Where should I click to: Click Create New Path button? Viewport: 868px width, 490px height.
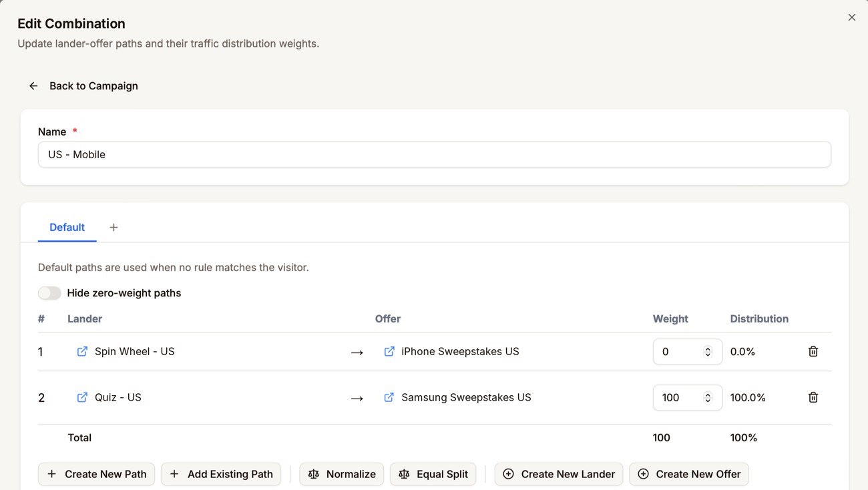[97, 474]
